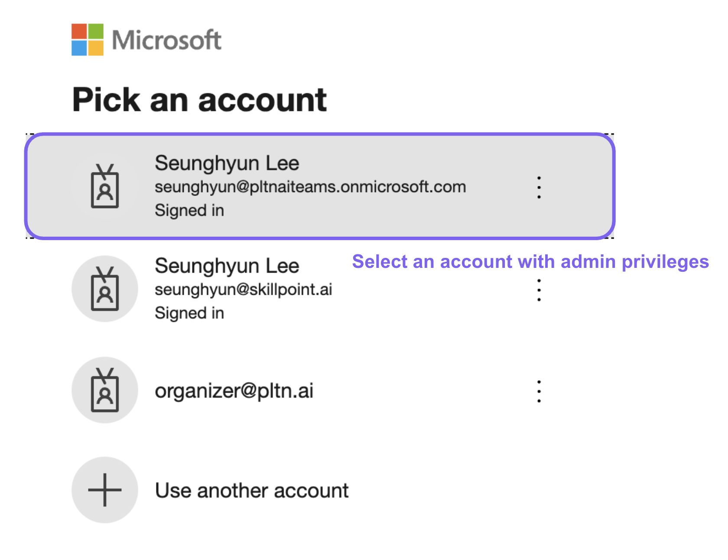Click 'Signed in' status under skillpoint.ai email
This screenshot has height=560, width=728.
point(189,313)
